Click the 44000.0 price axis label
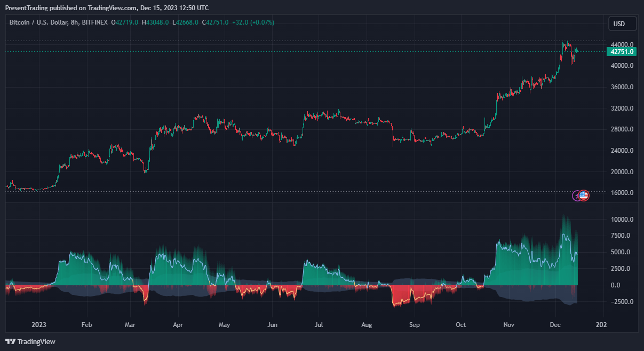The height and width of the screenshot is (351, 644). click(x=622, y=44)
